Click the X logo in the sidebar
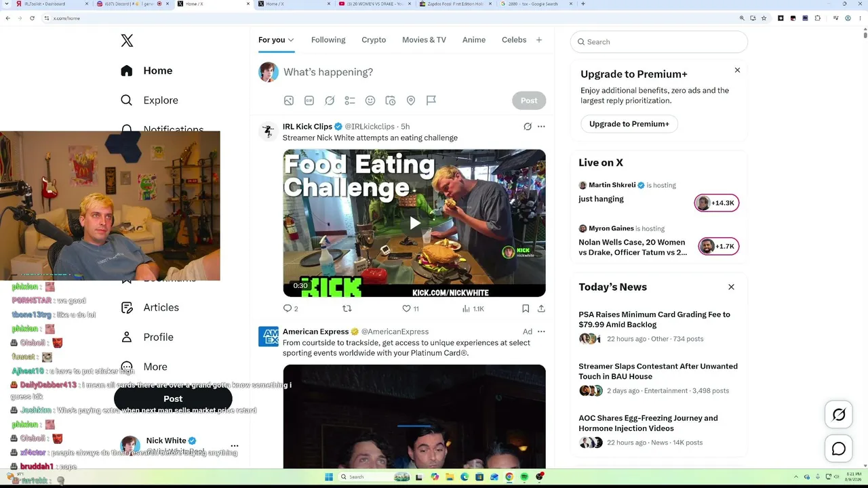 127,41
